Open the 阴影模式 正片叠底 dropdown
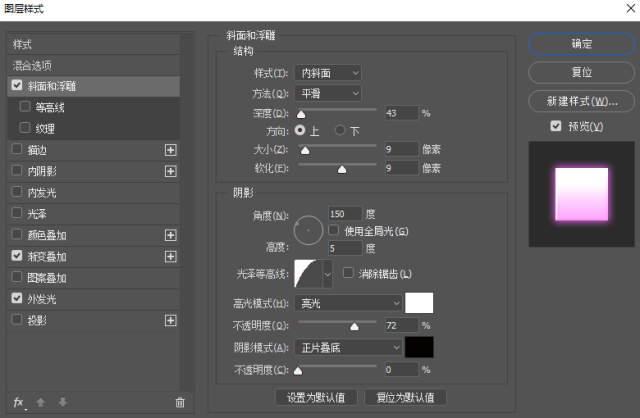Screen dimensions: 640x418 pyautogui.click(x=348, y=347)
